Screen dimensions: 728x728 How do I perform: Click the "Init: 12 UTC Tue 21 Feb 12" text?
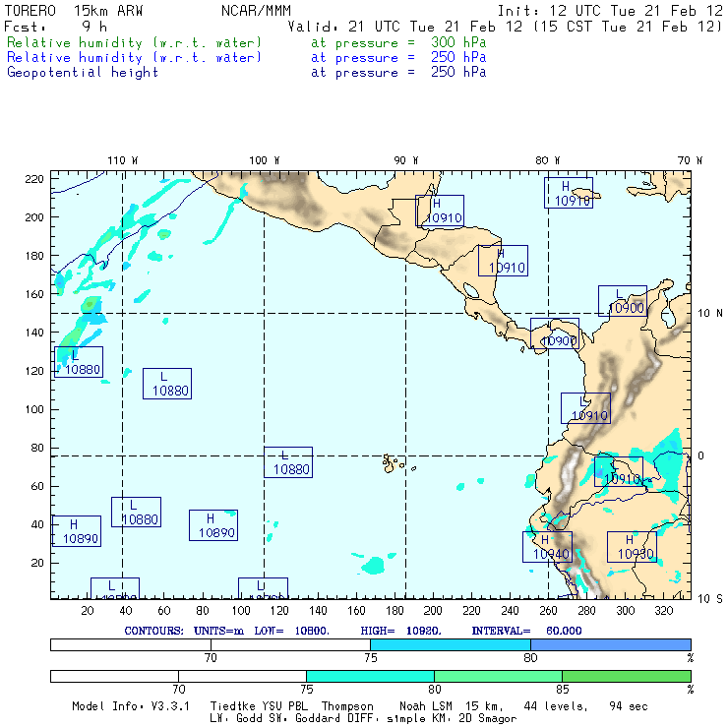[610, 11]
